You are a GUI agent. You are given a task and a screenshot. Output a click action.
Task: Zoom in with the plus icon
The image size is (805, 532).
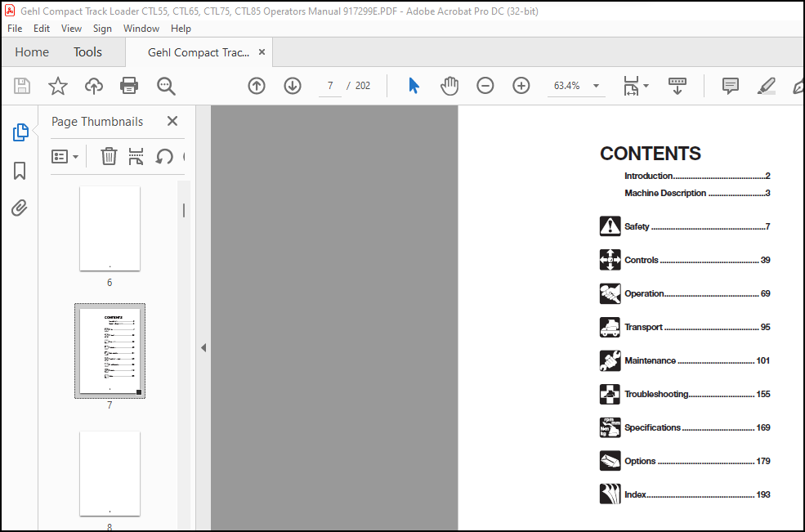click(521, 86)
